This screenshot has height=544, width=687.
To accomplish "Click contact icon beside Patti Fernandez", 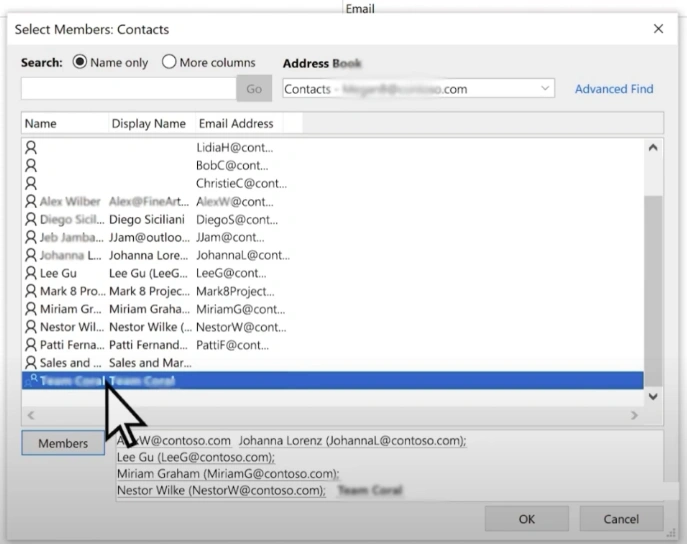I will [31, 345].
